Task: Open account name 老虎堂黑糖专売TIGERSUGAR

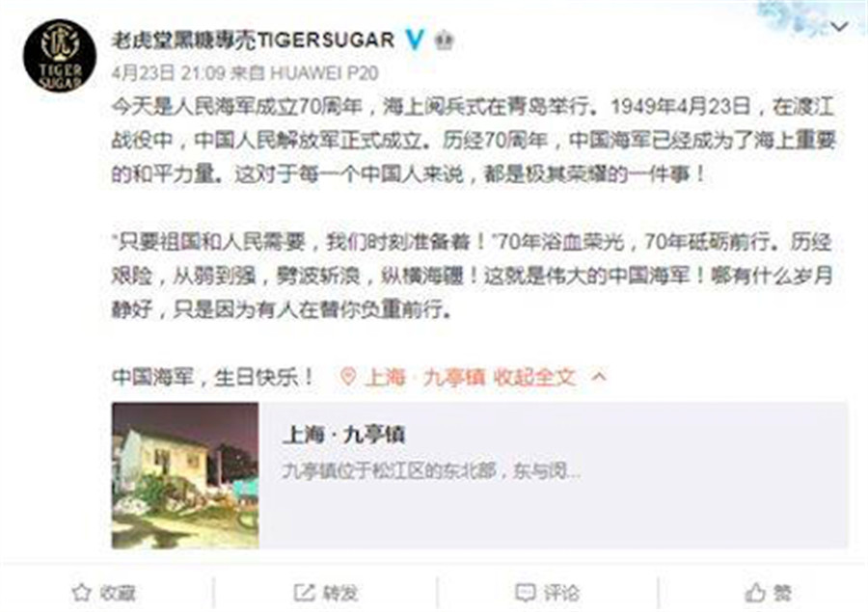Action: (253, 40)
